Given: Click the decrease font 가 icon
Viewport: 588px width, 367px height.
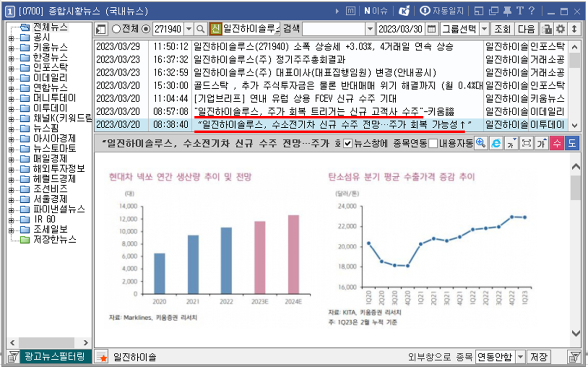Looking at the screenshot, I should tap(511, 143).
